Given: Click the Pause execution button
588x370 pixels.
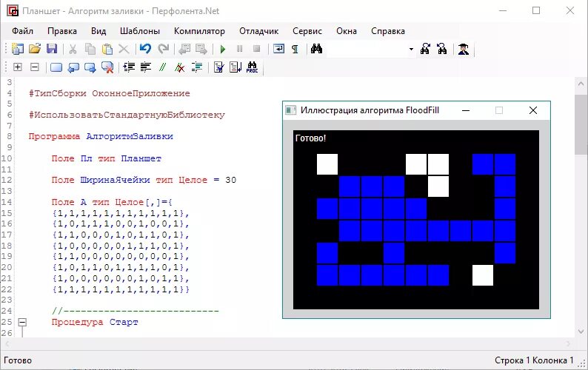Looking at the screenshot, I should (x=240, y=49).
